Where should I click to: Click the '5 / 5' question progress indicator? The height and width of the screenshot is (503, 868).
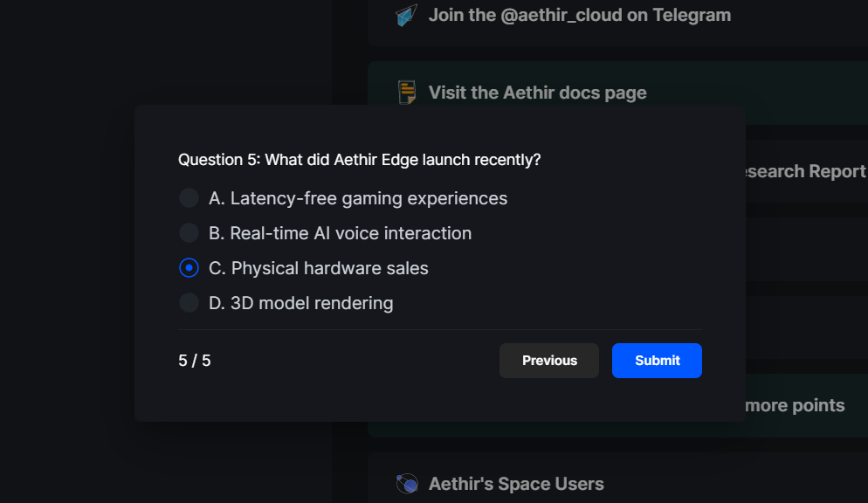[x=195, y=361]
